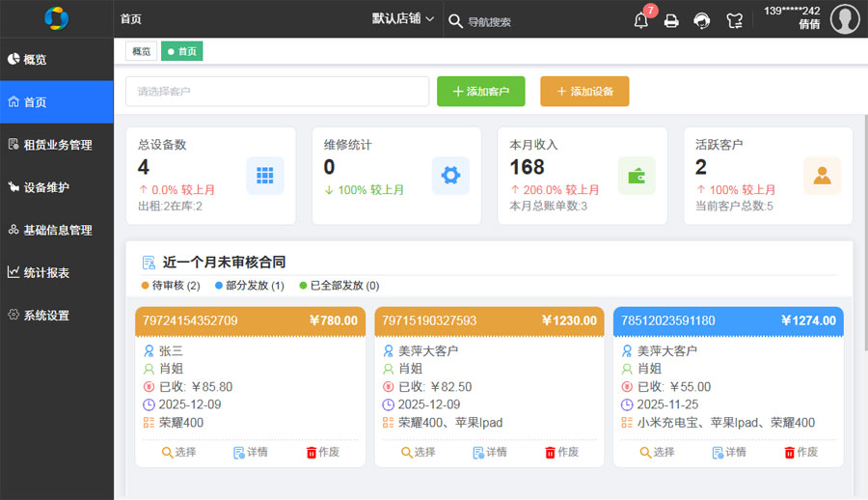Click 已收: ¥85.80 amount
Screen dimensions: 868x500
click(x=196, y=387)
